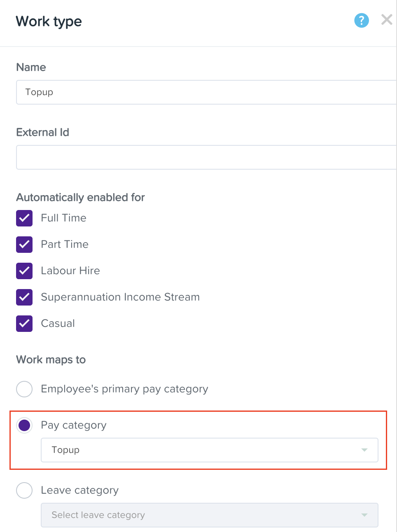
Task: Uncheck Labour Hire
Action: [24, 271]
